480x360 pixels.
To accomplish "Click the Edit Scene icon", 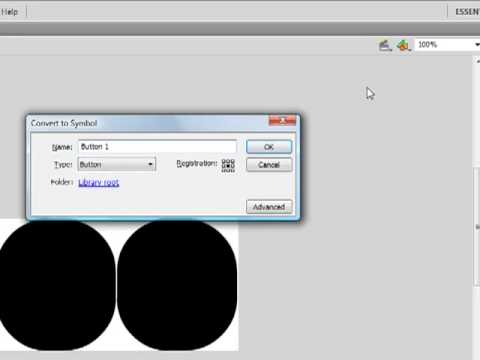I will pyautogui.click(x=385, y=45).
